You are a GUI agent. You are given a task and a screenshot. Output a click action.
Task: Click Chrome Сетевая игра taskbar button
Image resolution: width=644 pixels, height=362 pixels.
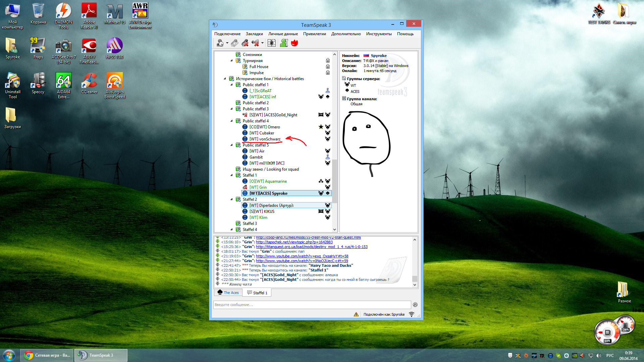[47, 355]
